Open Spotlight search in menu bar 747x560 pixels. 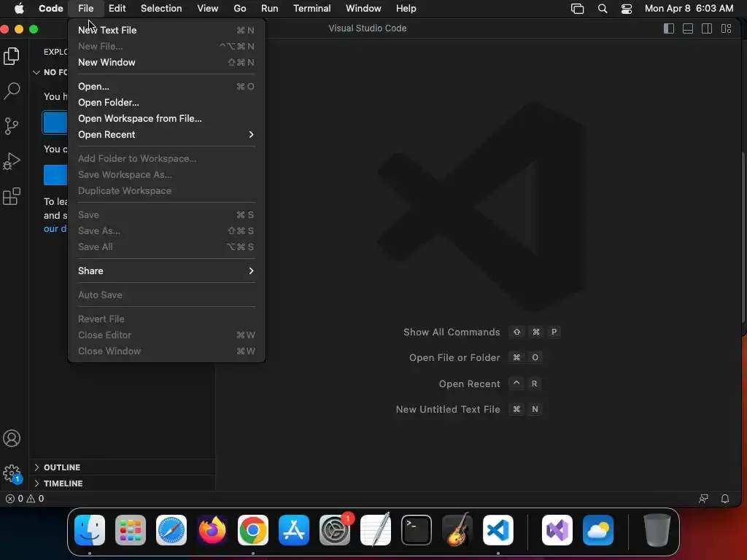tap(602, 9)
